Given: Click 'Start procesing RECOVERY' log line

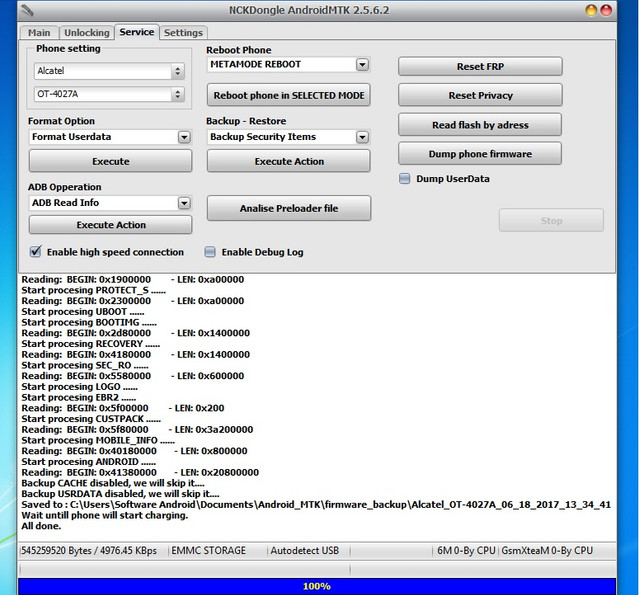Looking at the screenshot, I should [91, 344].
